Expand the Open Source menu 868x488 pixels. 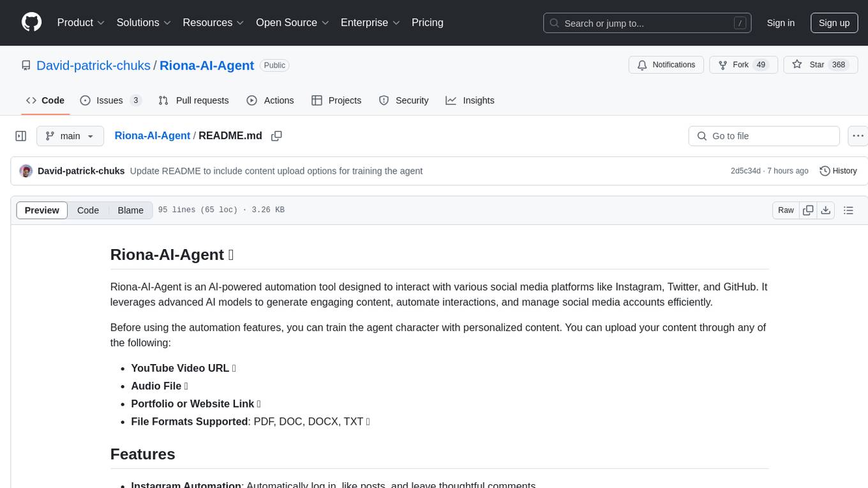[292, 22]
